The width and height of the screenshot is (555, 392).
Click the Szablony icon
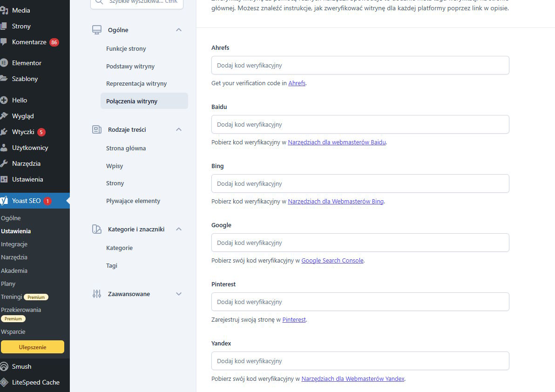[5, 78]
